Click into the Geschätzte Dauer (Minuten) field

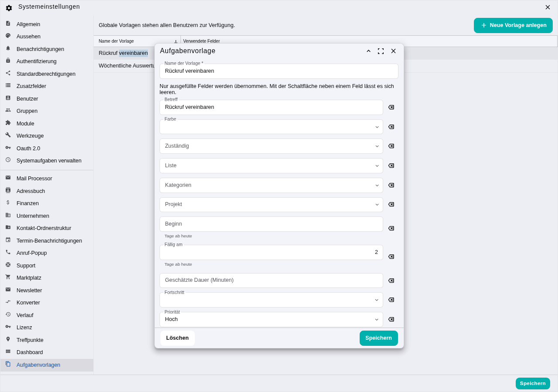pos(271,280)
